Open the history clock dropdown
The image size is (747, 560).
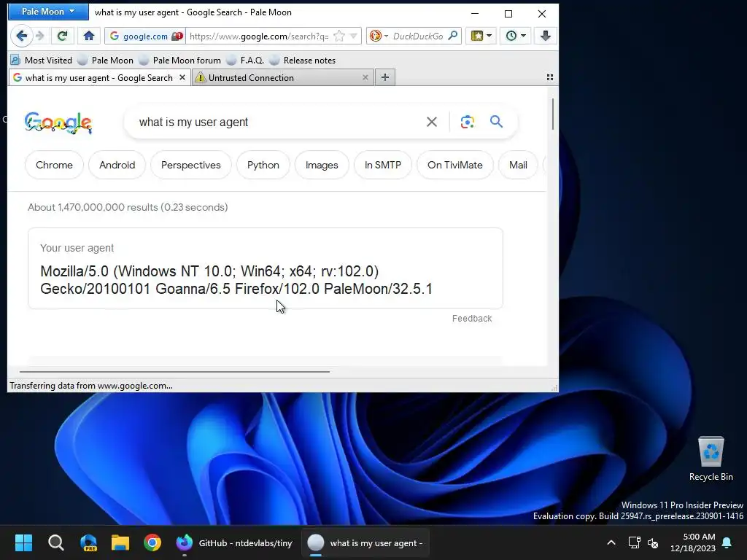coord(516,36)
